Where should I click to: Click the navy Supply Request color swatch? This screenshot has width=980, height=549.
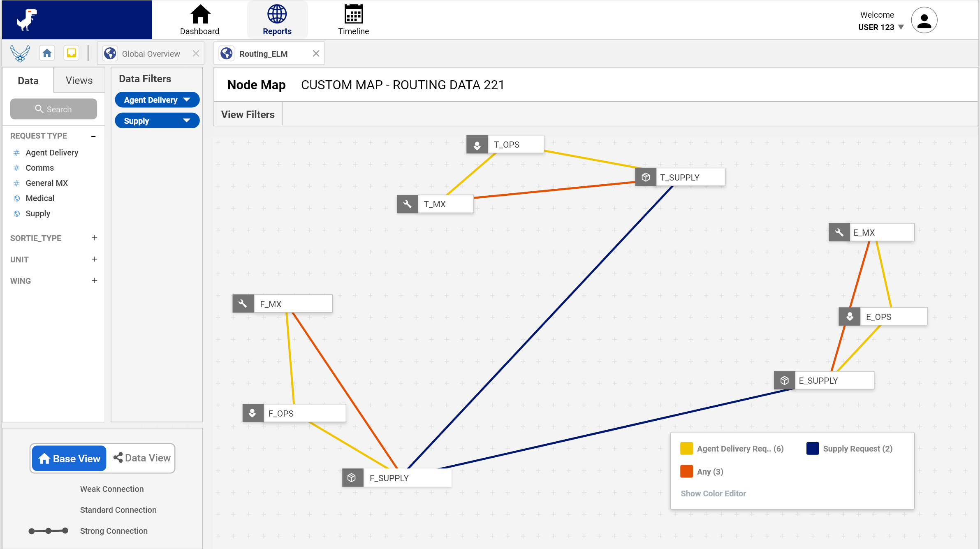[812, 449]
